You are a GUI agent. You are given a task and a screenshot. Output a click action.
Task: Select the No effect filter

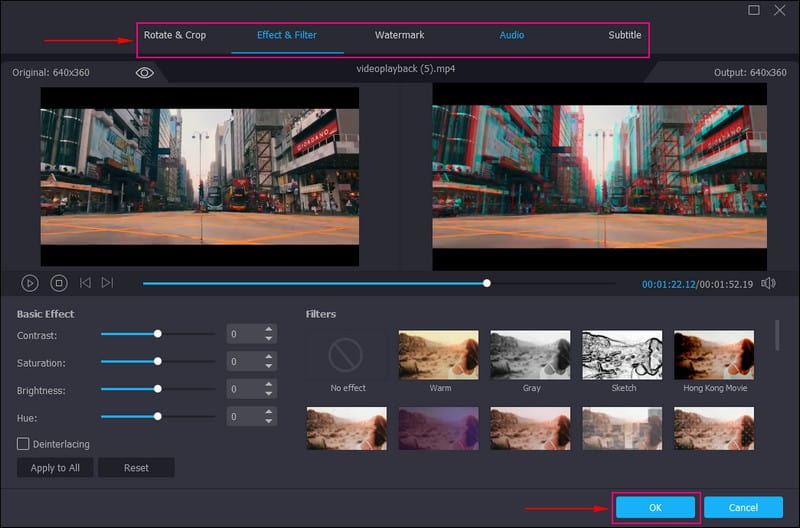tap(347, 355)
